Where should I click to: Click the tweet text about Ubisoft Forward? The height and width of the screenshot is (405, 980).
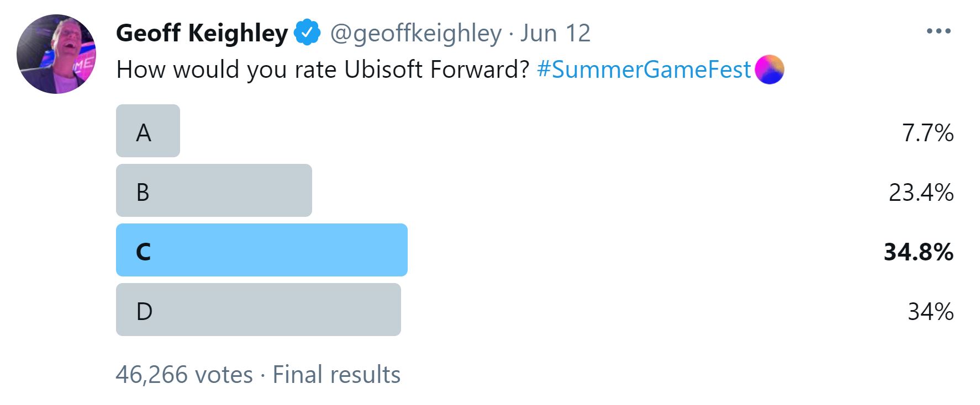click(323, 70)
